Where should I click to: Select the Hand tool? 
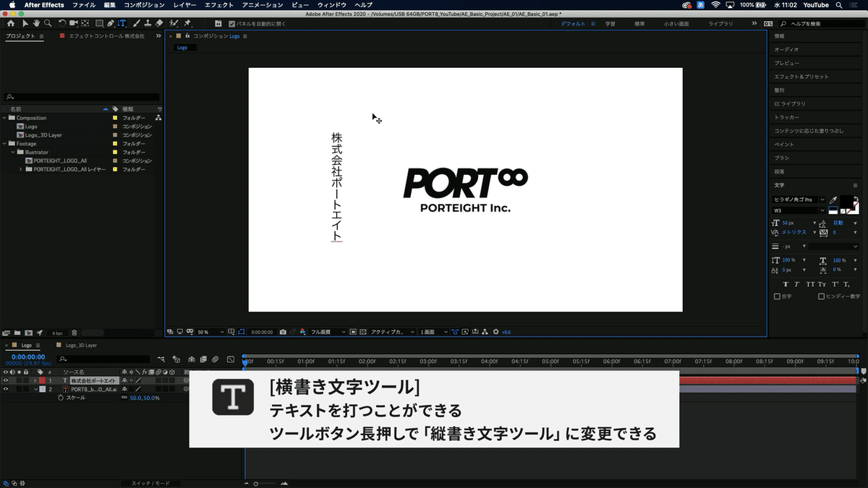click(x=36, y=23)
